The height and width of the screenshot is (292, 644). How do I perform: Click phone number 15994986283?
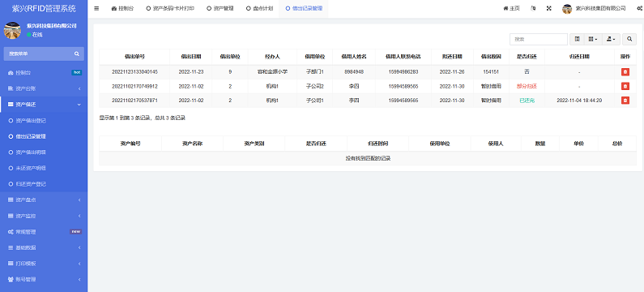pos(403,72)
